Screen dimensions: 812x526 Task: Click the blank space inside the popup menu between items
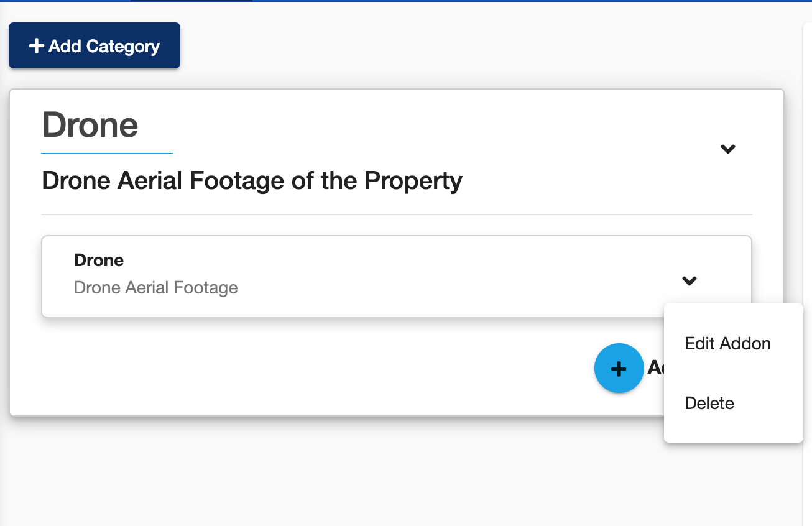point(734,374)
